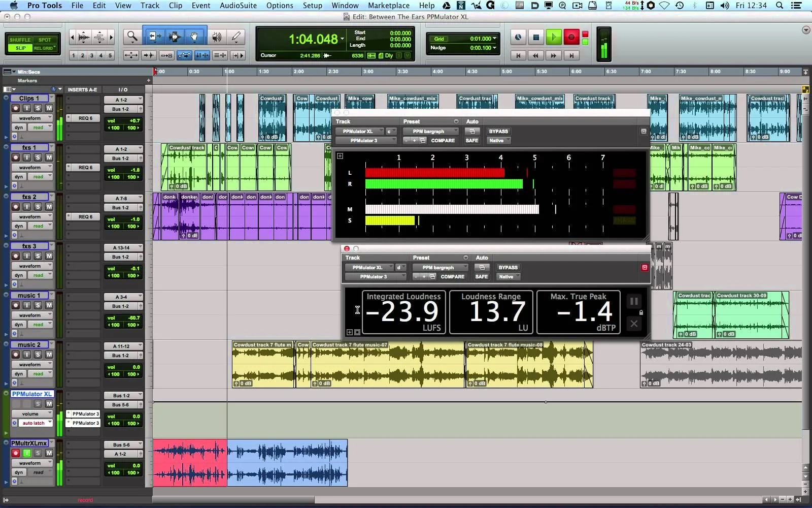Record-enable the fxs 2 track
Viewport: 812px width, 508px height.
[16, 207]
